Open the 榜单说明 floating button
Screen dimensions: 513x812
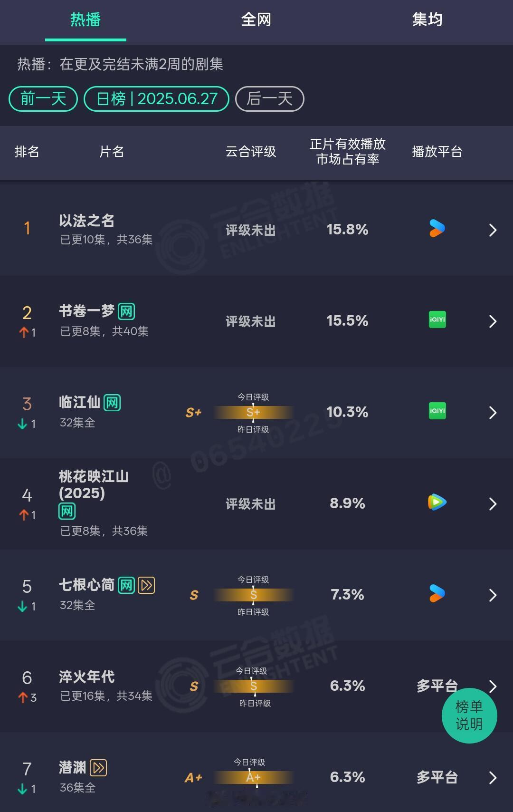(x=469, y=715)
